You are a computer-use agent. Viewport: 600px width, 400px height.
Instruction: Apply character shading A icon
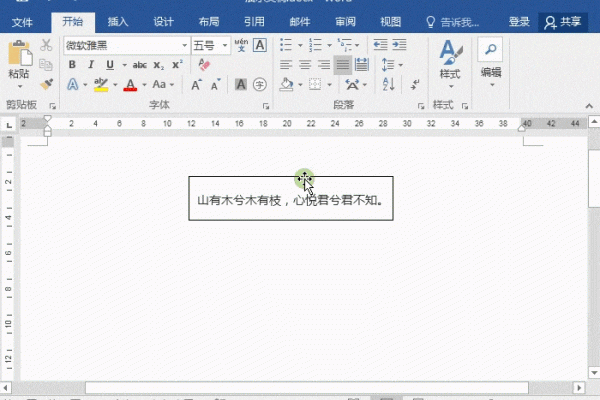pyautogui.click(x=241, y=85)
